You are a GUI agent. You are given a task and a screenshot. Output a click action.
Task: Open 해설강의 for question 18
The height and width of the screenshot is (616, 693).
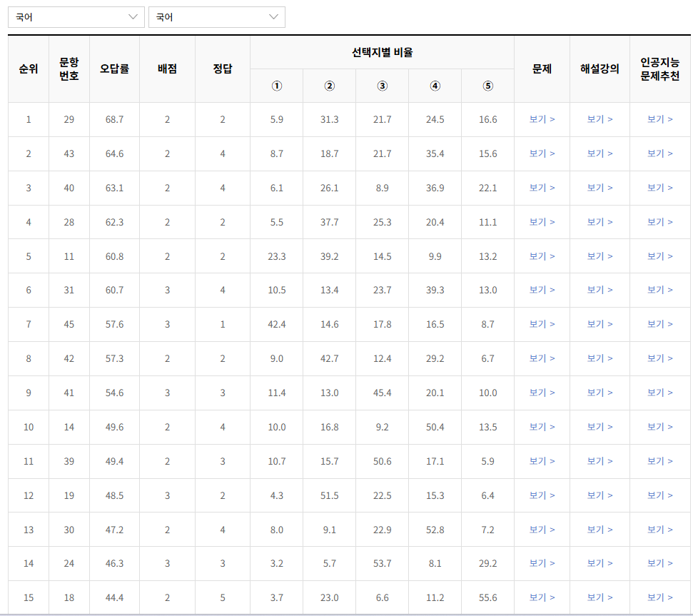click(x=600, y=597)
